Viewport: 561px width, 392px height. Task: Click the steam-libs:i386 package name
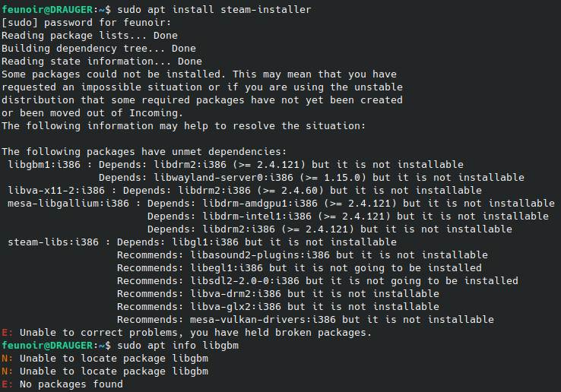[x=53, y=242]
